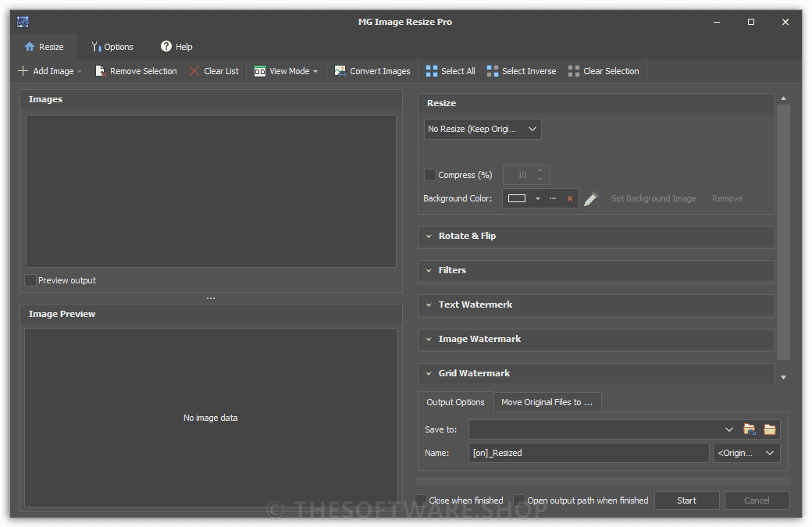812x527 pixels.
Task: Increase the Compress percentage with up arrow
Action: [x=540, y=170]
